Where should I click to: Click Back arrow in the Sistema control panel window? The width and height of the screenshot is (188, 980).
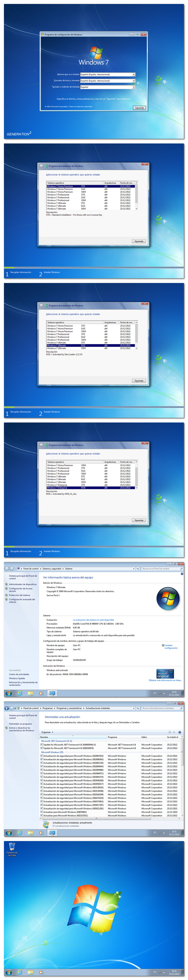click(7, 569)
